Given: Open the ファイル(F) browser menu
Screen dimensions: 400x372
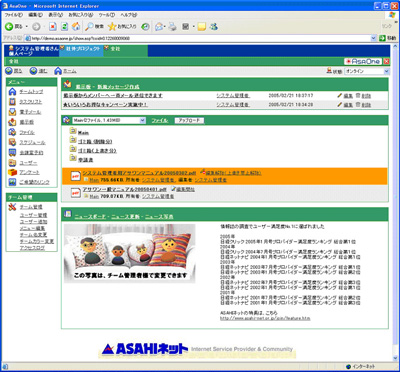Looking at the screenshot, I should pos(13,15).
